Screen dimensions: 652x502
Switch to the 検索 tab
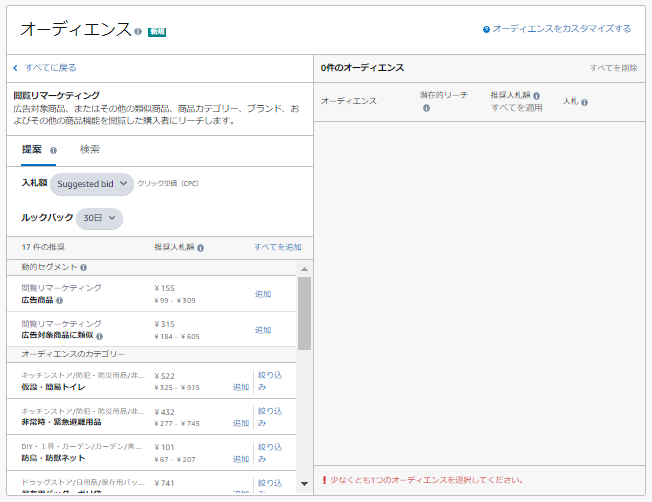90,149
